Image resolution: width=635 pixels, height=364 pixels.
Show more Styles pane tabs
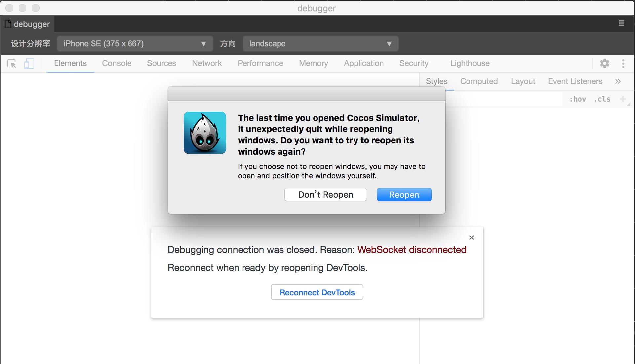pyautogui.click(x=618, y=81)
